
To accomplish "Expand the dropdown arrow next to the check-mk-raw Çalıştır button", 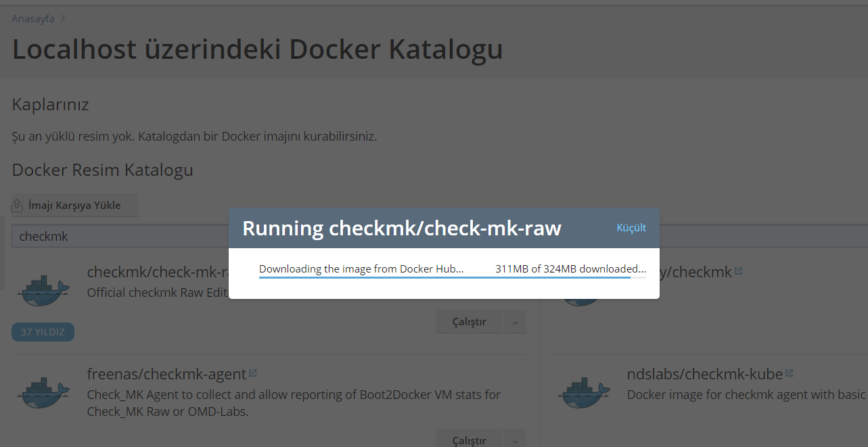I will (515, 322).
